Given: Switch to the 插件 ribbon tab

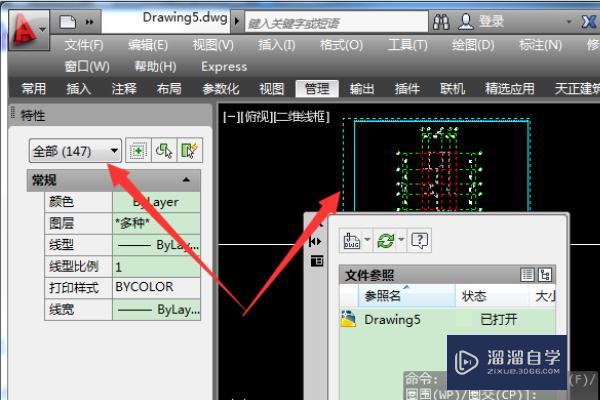Looking at the screenshot, I should point(407,89).
